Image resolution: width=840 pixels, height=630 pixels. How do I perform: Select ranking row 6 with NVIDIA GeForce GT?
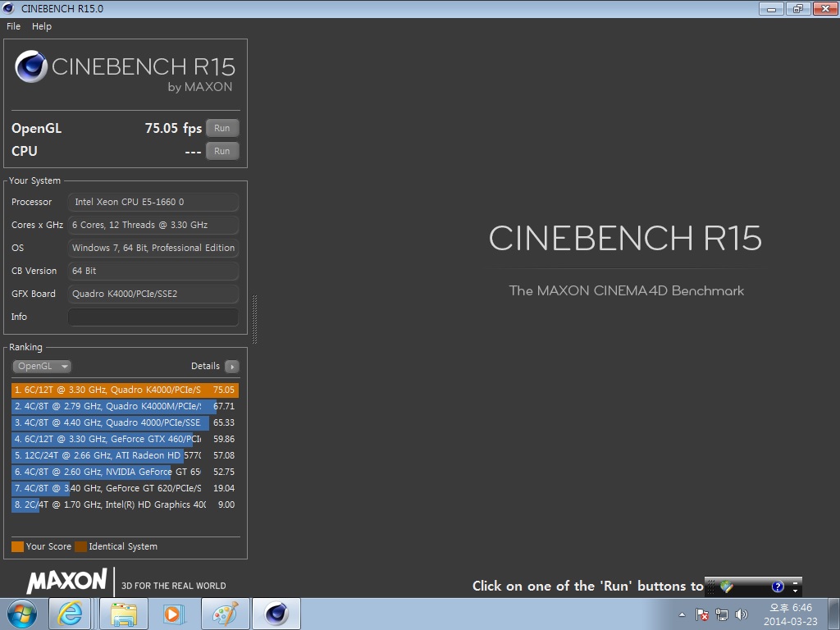[x=125, y=472]
